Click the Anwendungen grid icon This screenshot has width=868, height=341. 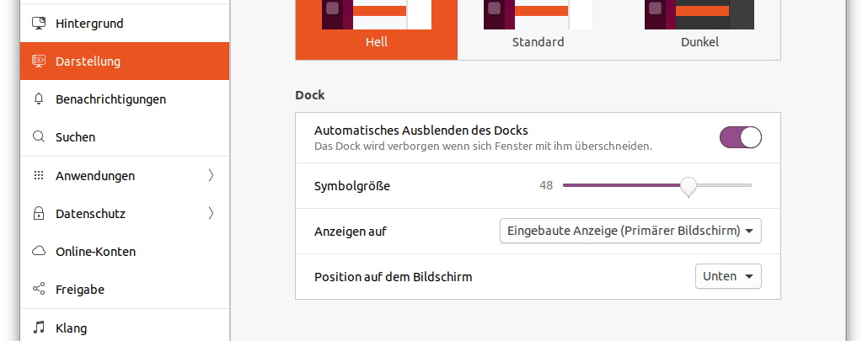[x=38, y=176]
